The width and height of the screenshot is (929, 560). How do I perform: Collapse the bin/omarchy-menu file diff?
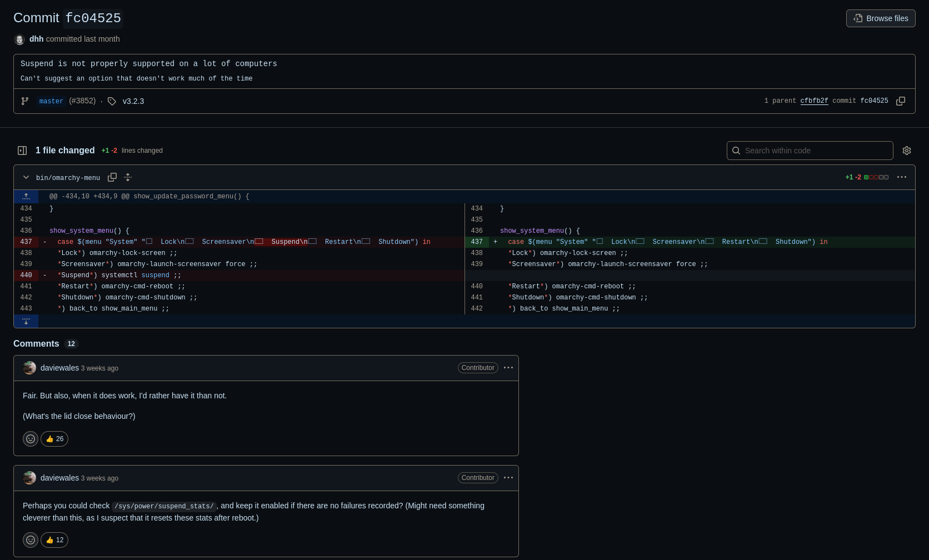pos(26,177)
